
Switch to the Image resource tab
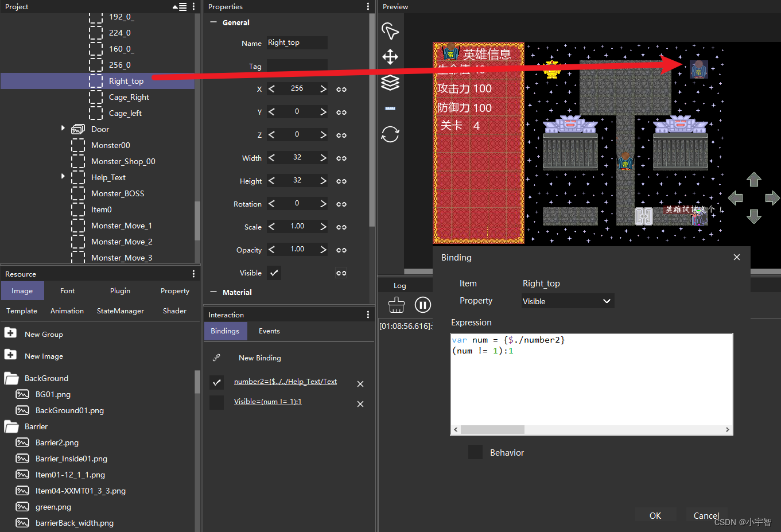tap(22, 291)
